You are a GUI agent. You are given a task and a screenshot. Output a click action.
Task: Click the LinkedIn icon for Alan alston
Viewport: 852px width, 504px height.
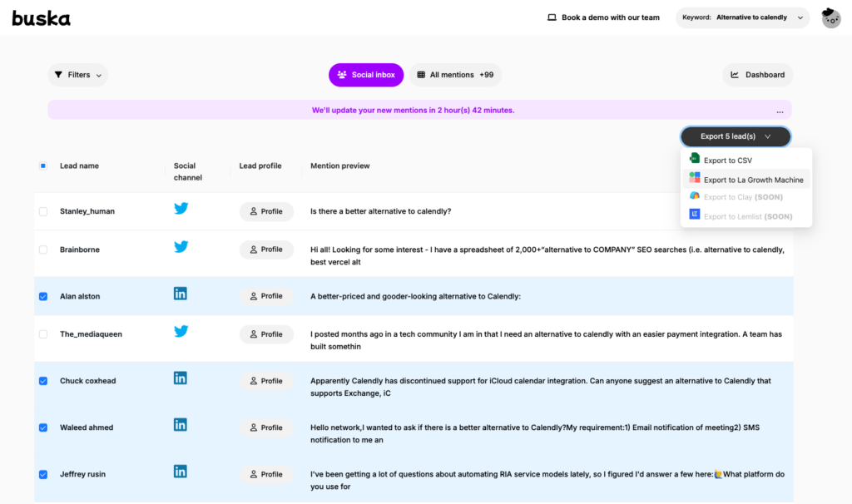pos(181,294)
